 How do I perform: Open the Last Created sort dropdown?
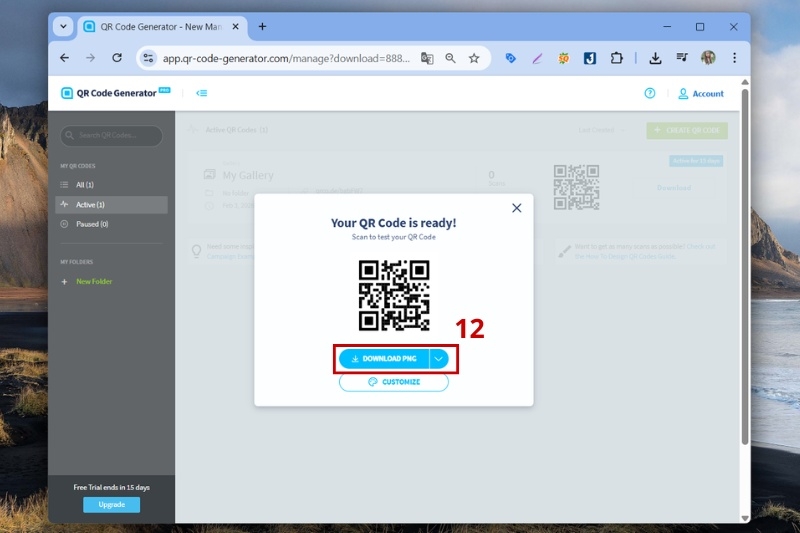(601, 130)
